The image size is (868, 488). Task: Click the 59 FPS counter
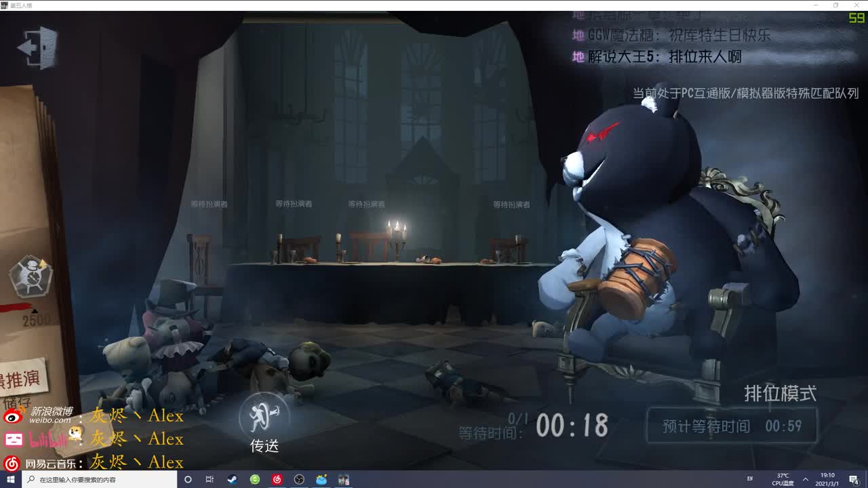point(856,18)
